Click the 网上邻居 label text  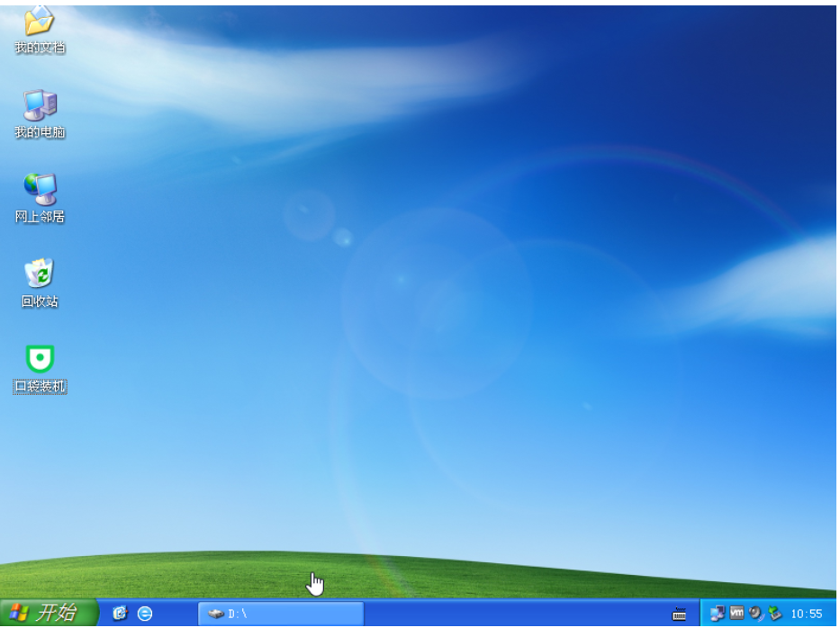40,217
